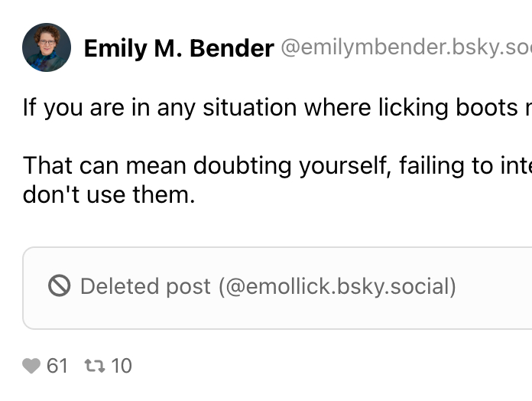Click the "Deleted post" label text
Viewport: 532px width, 401px height.
pyautogui.click(x=145, y=286)
